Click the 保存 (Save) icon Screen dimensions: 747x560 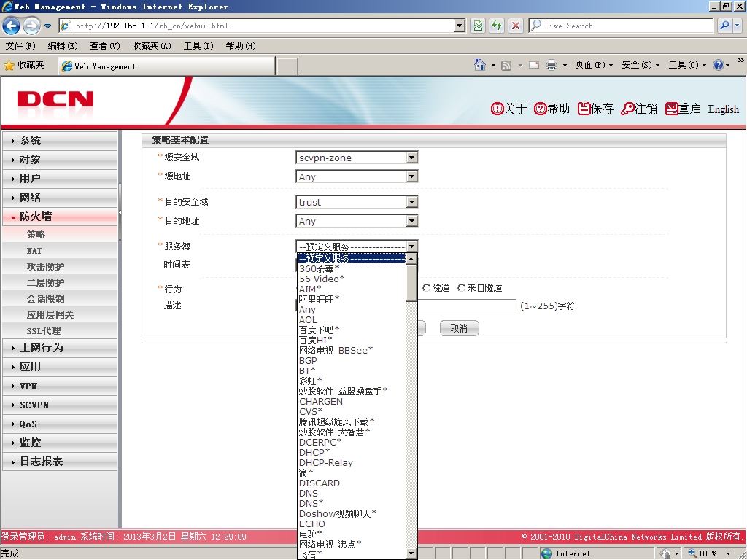[584, 109]
